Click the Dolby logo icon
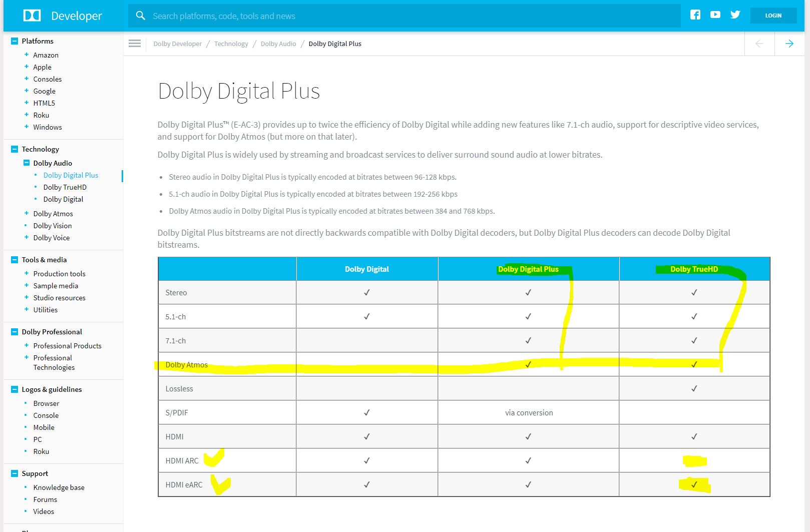Screen dimensions: 810x532 coord(32,16)
